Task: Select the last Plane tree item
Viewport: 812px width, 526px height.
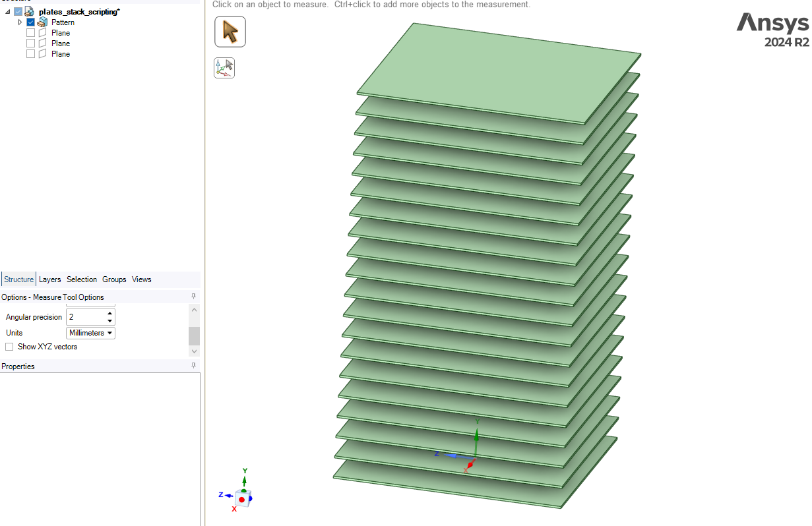Action: 60,54
